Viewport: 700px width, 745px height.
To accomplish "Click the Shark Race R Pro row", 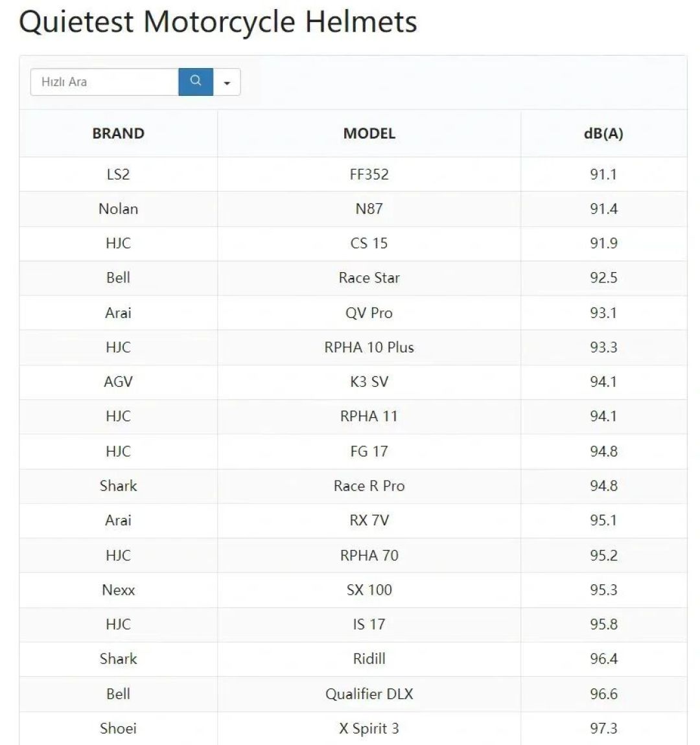I will point(353,486).
